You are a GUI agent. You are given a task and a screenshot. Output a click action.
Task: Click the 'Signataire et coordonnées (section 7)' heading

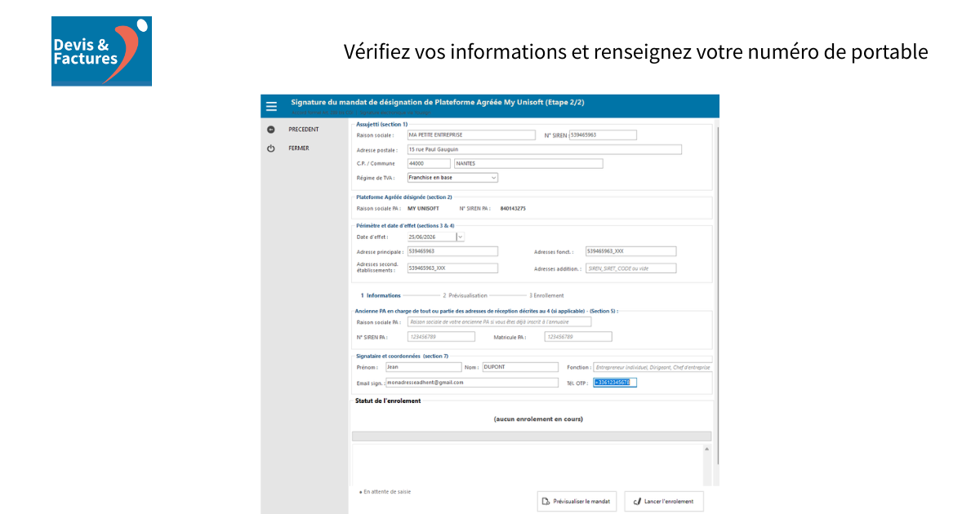(x=402, y=357)
